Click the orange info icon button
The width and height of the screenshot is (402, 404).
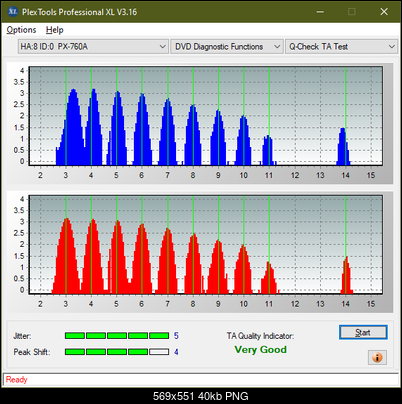(377, 358)
